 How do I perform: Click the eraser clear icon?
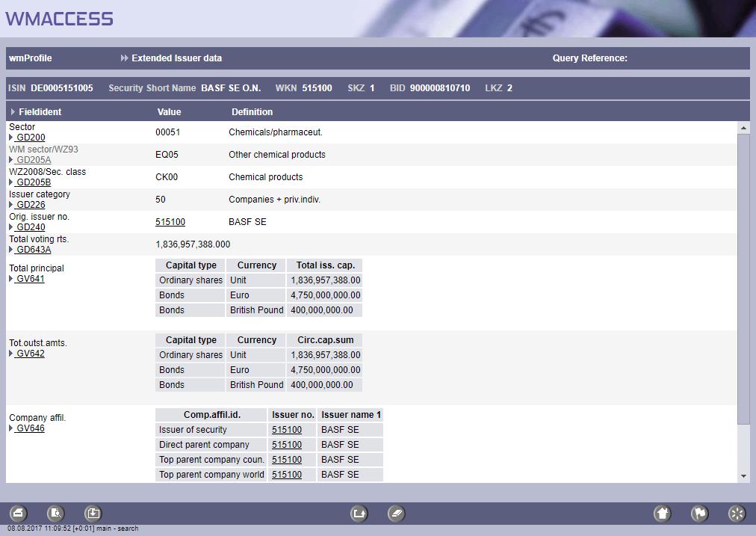[397, 514]
